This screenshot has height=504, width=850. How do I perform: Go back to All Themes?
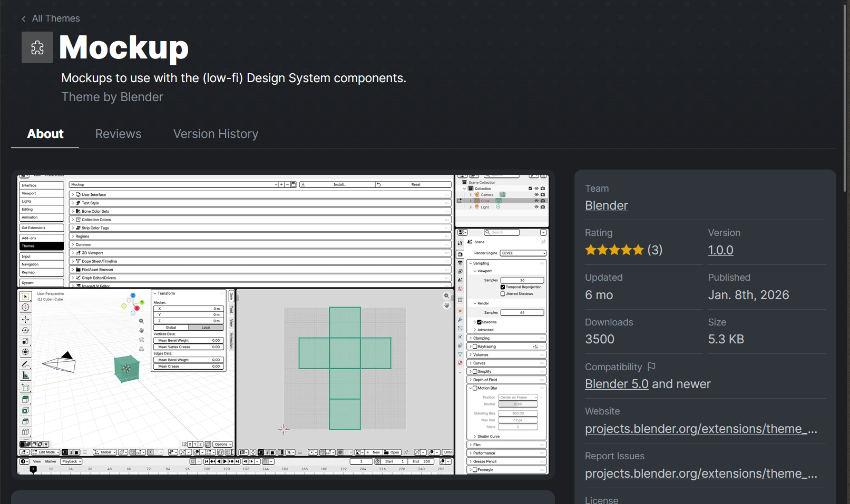51,18
